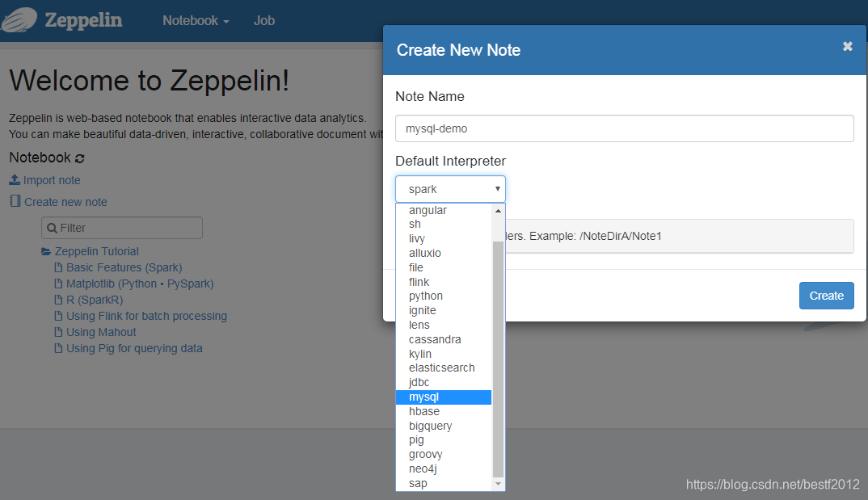Viewport: 868px width, 500px height.
Task: Select angular from interpreter list
Action: coord(444,210)
